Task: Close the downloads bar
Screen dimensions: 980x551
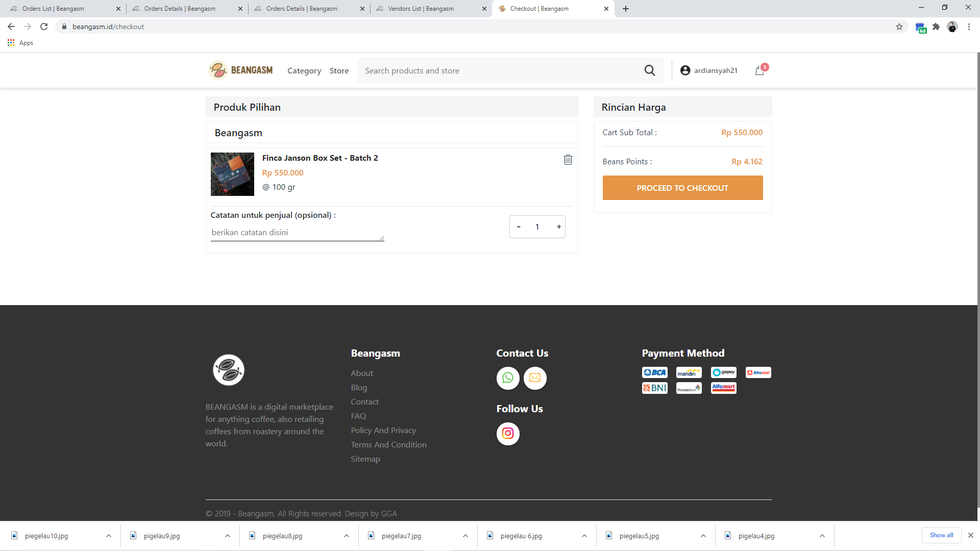Action: [x=971, y=535]
